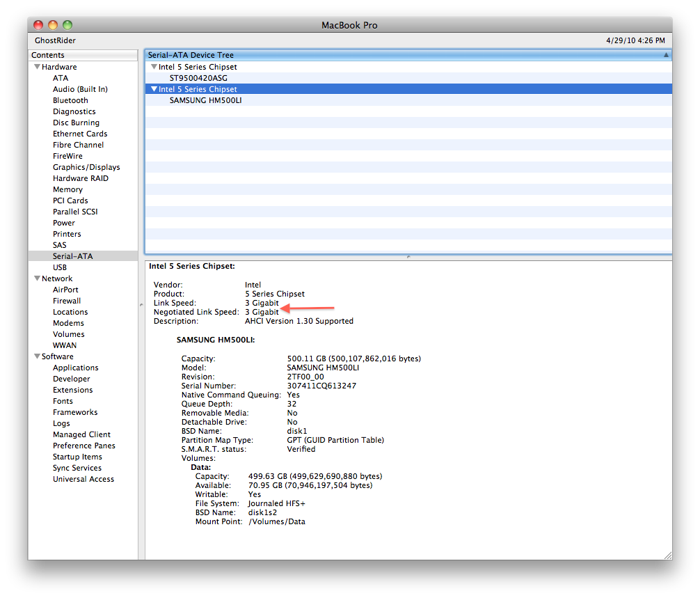Open Printers in the sidebar
Viewport: 700px width, 598px height.
[x=67, y=234]
